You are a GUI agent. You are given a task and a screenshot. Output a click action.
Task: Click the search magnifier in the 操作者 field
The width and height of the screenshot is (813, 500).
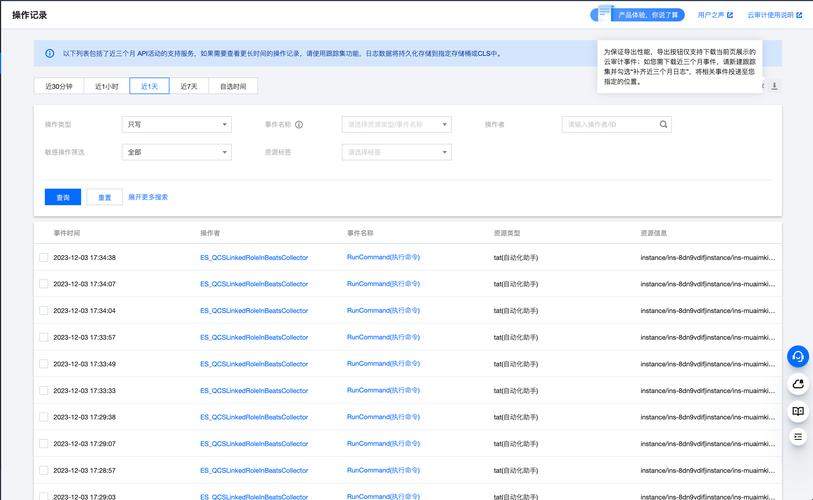coord(663,124)
